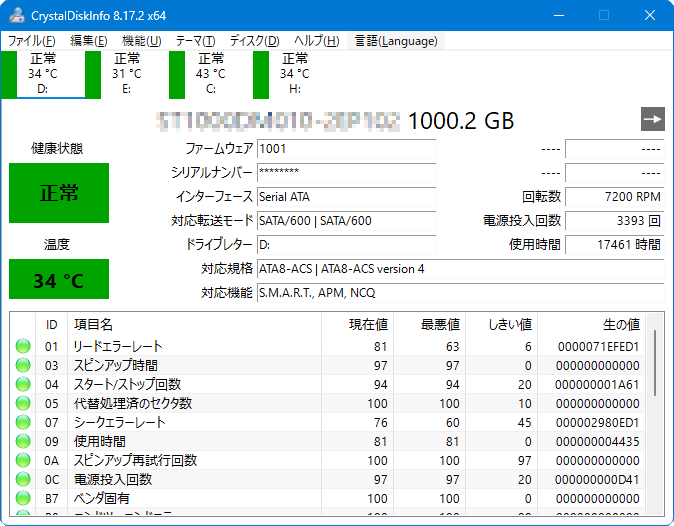Viewport: 674px width, 526px height.
Task: Click the CrystalDiskInfo title bar app icon
Action: click(x=17, y=15)
